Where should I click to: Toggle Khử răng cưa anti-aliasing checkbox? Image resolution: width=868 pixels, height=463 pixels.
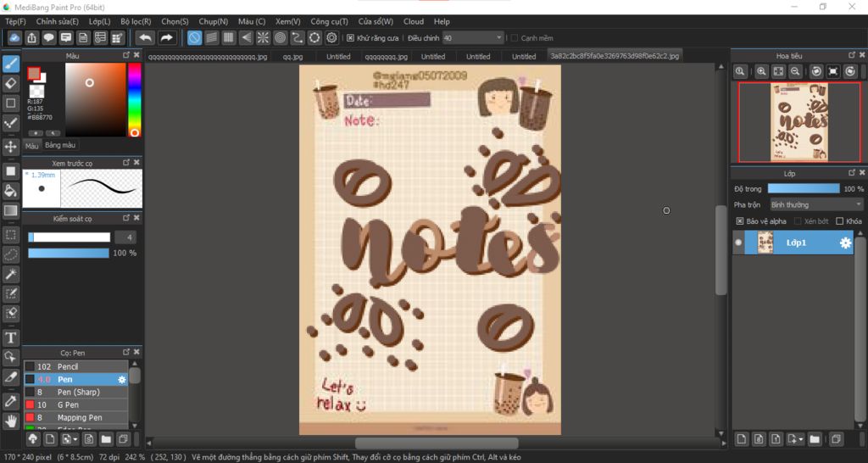click(350, 38)
